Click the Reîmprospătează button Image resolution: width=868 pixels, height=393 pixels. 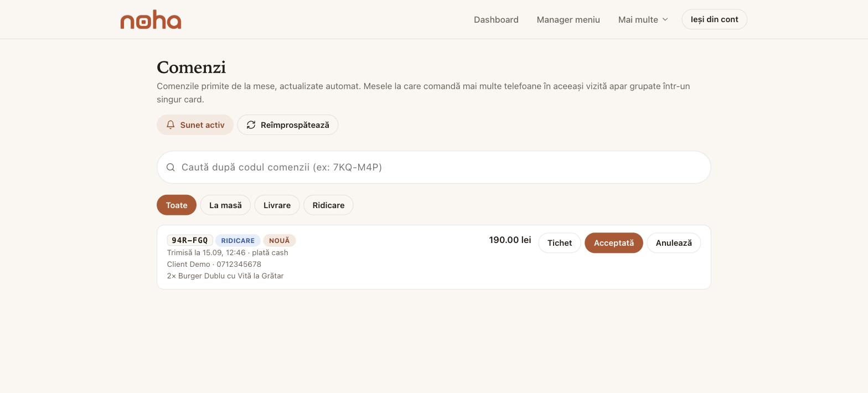pos(288,125)
